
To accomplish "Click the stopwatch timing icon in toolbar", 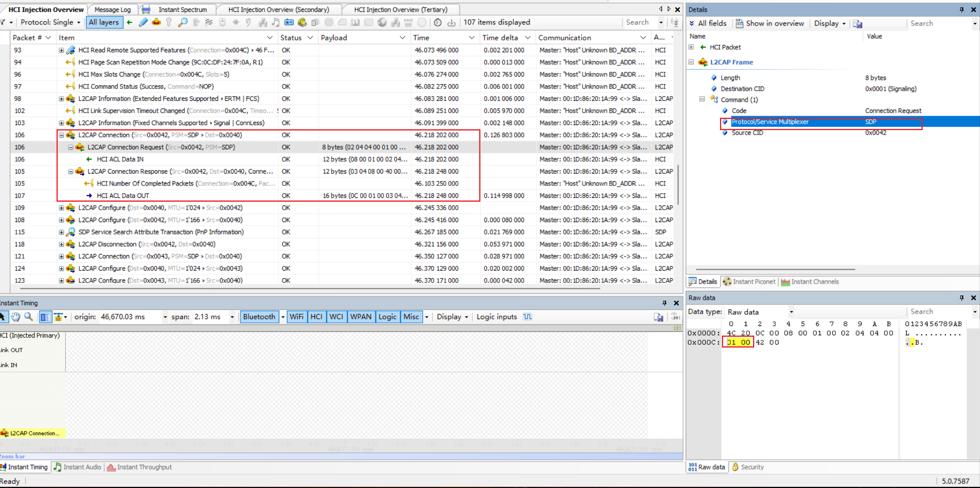I will point(438,22).
